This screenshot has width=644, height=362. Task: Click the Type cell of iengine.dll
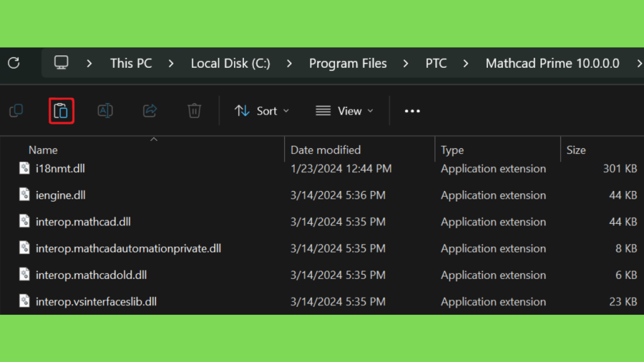coord(493,195)
